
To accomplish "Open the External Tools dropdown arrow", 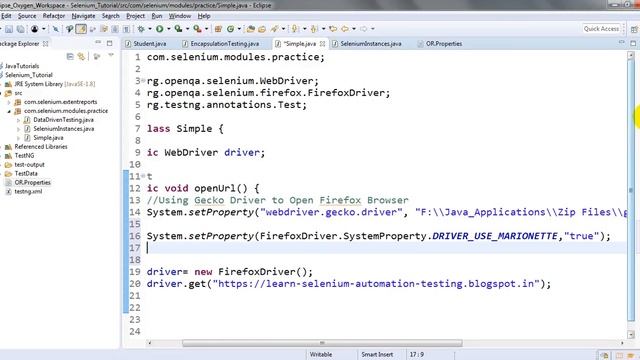I will coord(206,29).
